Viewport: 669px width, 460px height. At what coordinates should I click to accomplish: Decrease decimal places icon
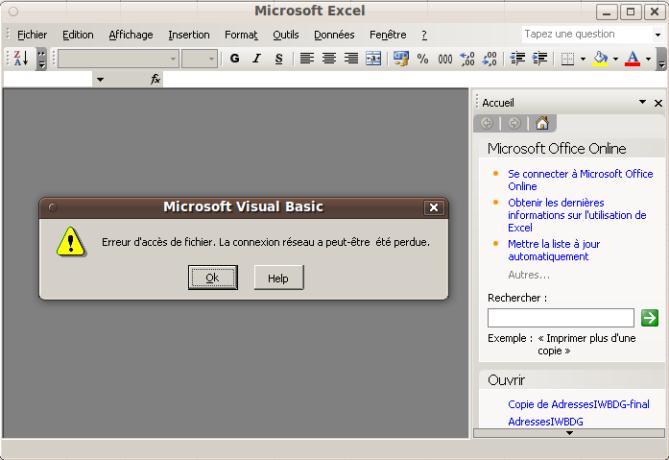pos(489,58)
